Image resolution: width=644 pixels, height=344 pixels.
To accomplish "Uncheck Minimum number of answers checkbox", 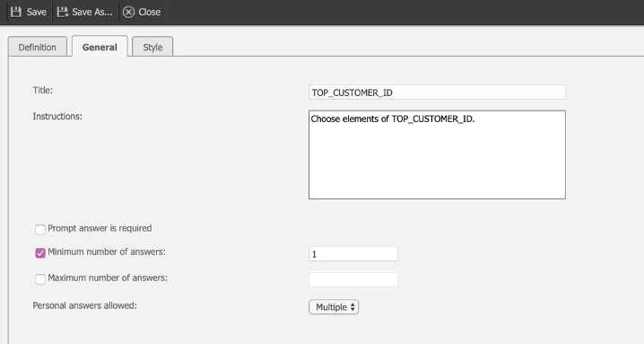I will point(40,252).
